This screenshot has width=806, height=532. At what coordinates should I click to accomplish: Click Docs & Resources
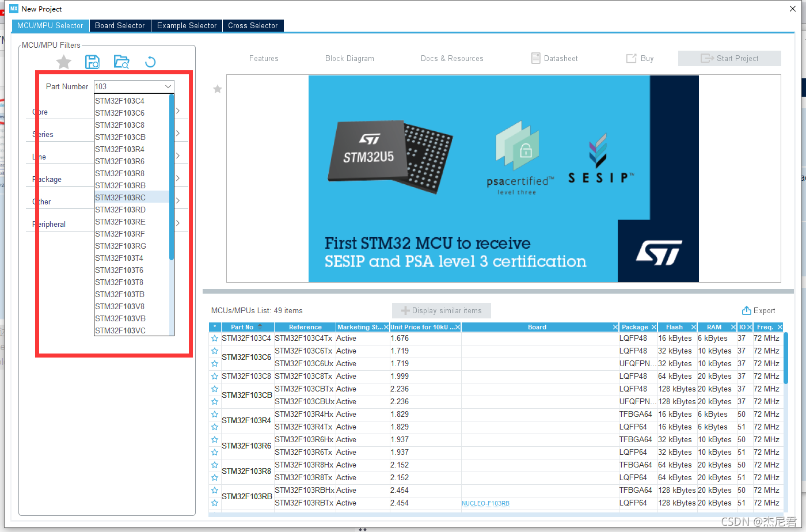452,58
